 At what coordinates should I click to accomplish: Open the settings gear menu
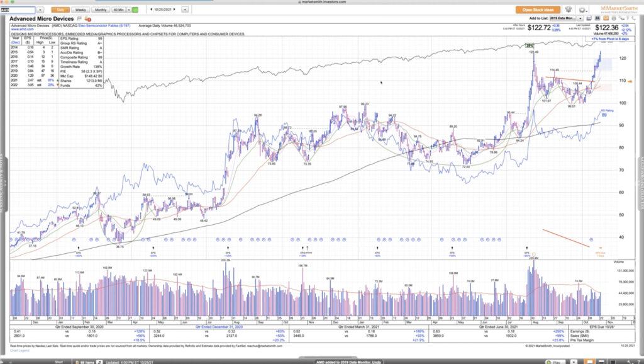[x=583, y=9]
